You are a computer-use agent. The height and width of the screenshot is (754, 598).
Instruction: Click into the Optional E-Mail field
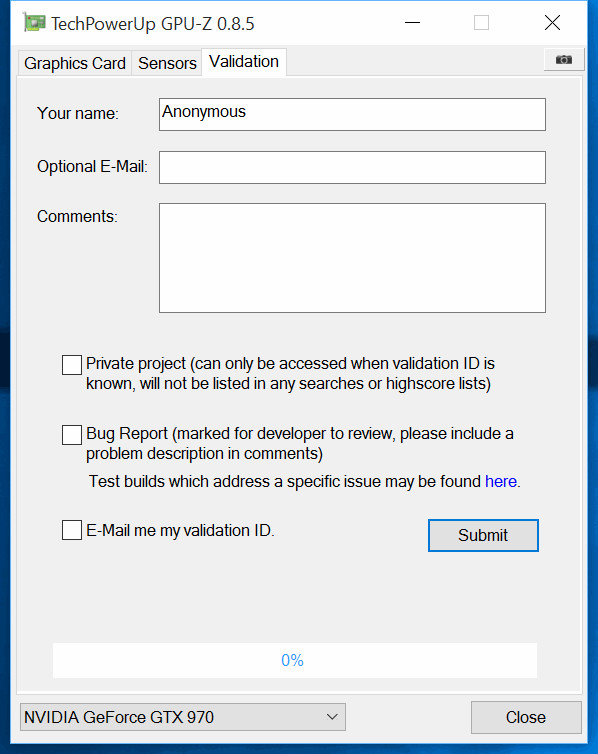point(352,167)
